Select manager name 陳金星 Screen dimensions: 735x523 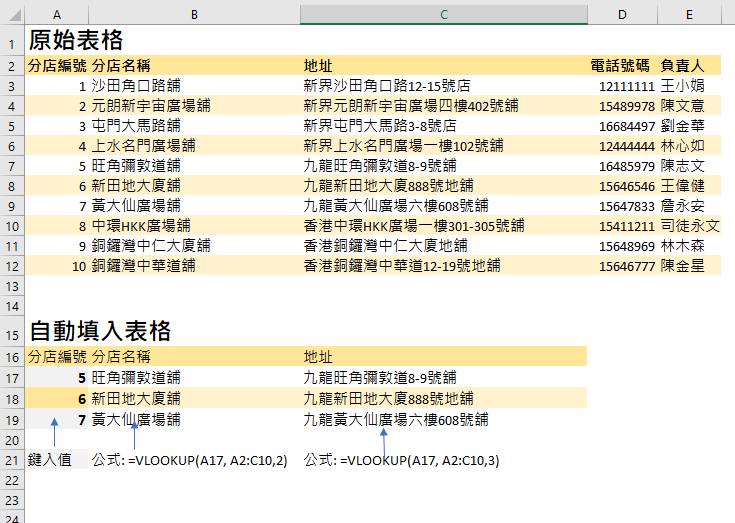click(682, 266)
